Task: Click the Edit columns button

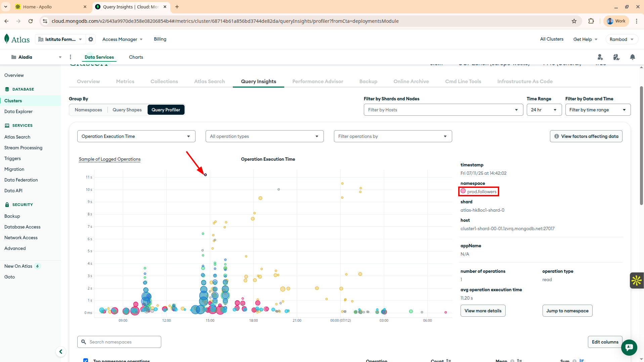Action: (x=605, y=342)
